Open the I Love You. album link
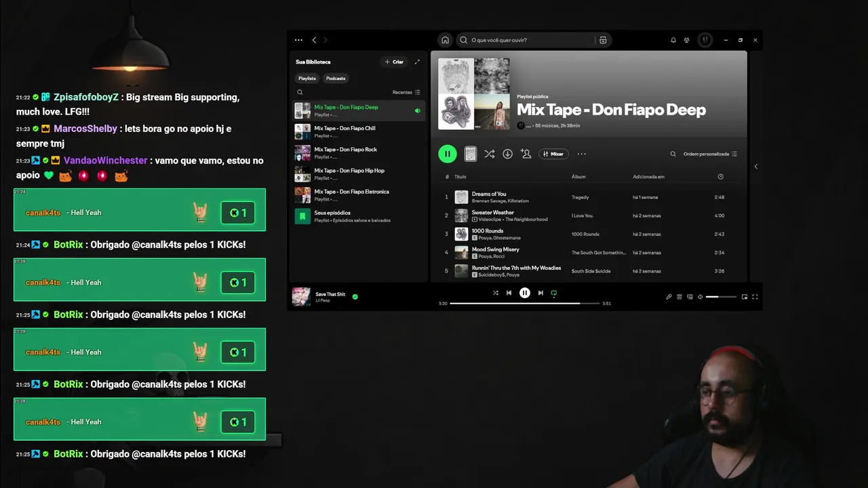The height and width of the screenshot is (488, 868). [583, 216]
